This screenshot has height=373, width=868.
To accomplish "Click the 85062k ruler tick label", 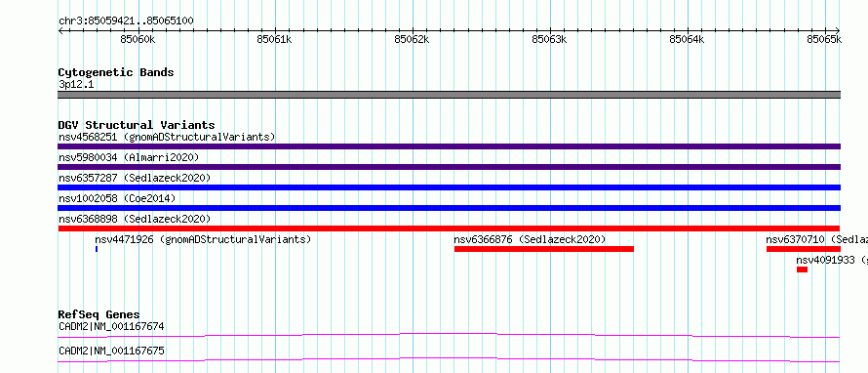I will 412,39.
